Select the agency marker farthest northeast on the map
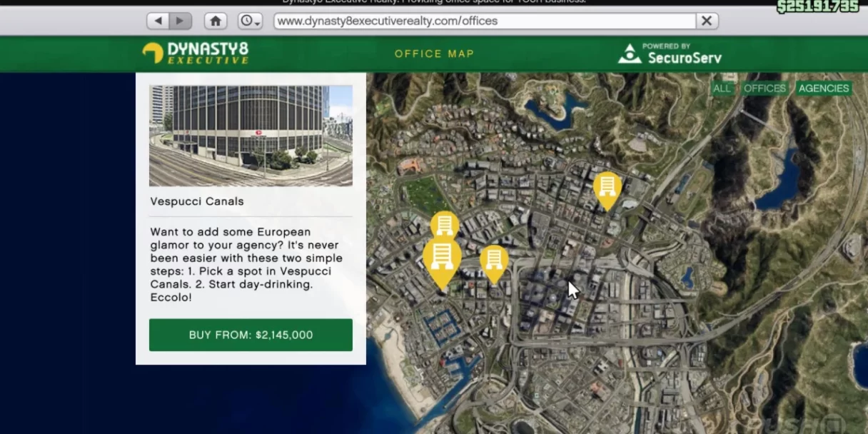Viewport: 868px width, 434px height. 607,190
